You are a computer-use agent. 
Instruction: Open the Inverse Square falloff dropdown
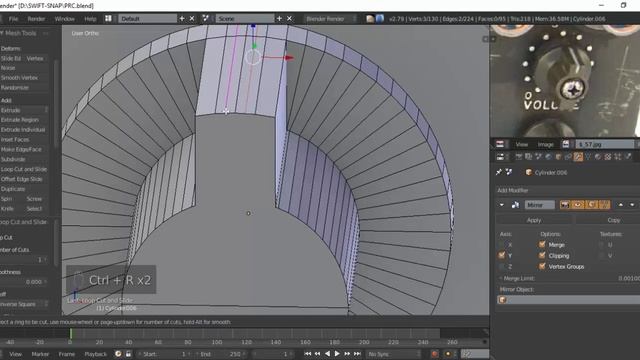pyautogui.click(x=23, y=304)
